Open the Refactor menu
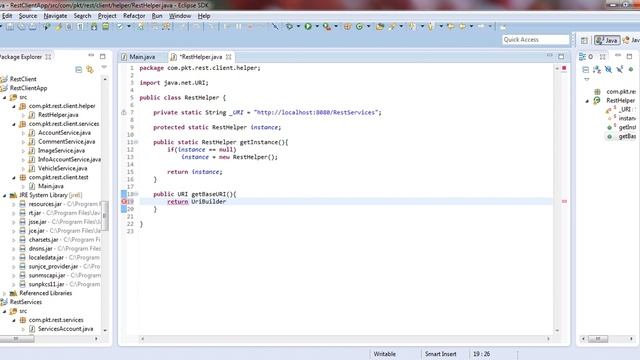 (134, 16)
